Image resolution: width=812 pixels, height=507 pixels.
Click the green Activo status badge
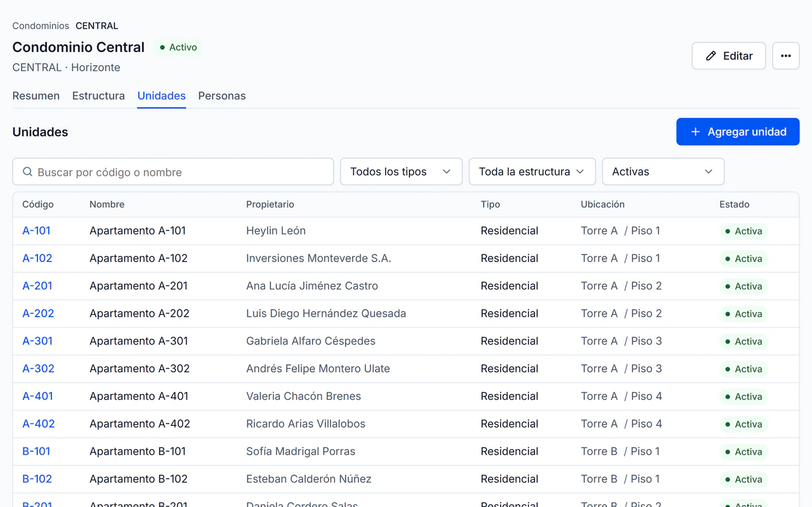[178, 48]
